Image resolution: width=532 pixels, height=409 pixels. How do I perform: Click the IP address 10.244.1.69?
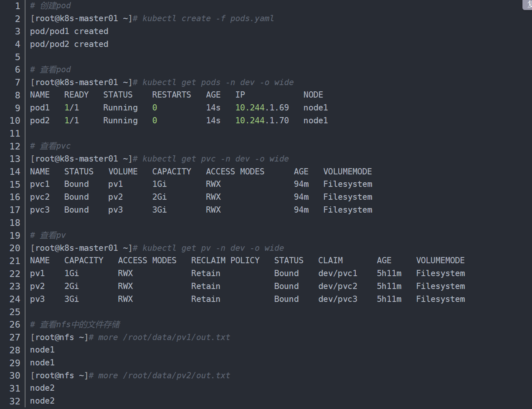[262, 108]
